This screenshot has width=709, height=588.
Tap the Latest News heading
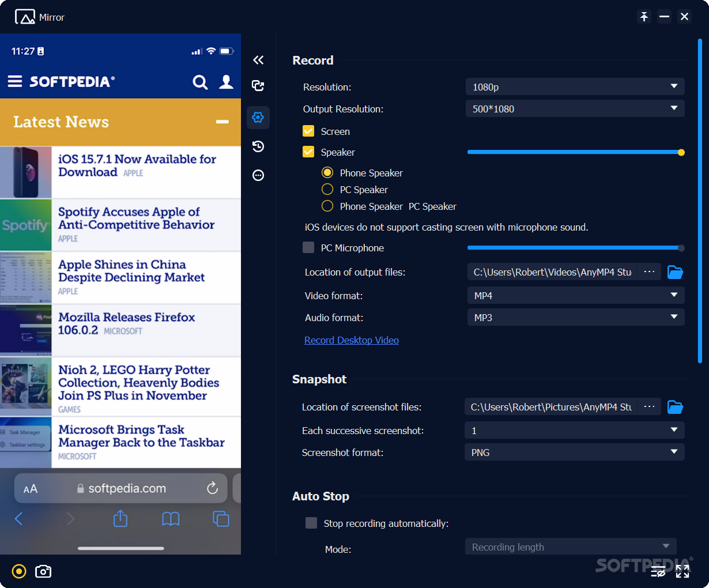click(61, 122)
